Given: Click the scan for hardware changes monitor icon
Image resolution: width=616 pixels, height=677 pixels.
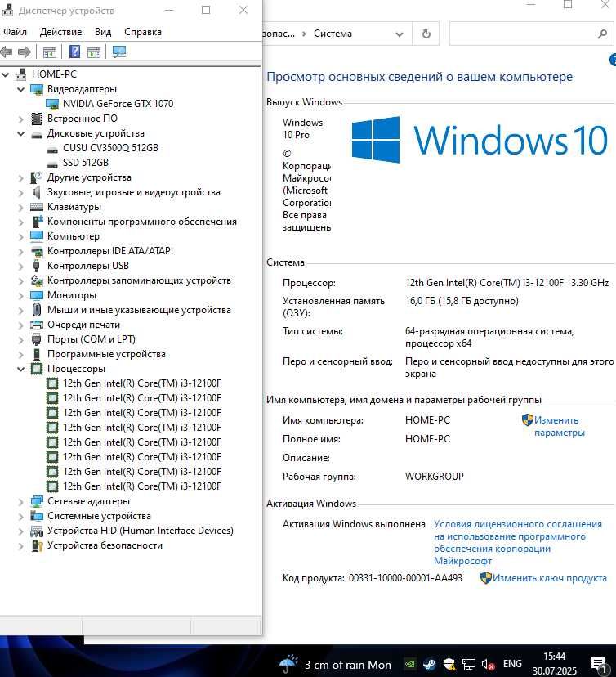Looking at the screenshot, I should pos(118,52).
